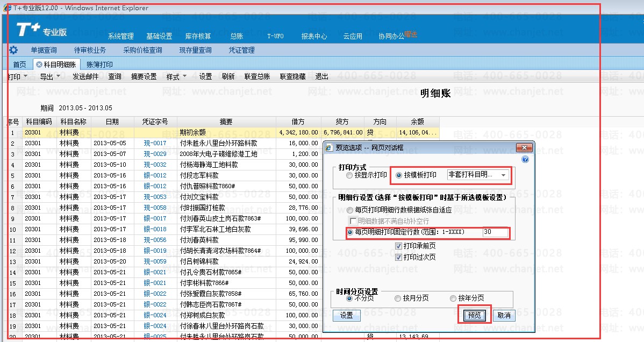Toggle the 打印过次页 checkbox

click(398, 257)
